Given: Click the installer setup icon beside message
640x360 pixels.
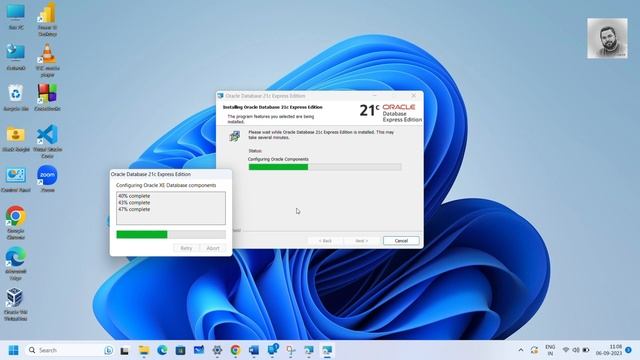Looking at the screenshot, I should click(235, 136).
